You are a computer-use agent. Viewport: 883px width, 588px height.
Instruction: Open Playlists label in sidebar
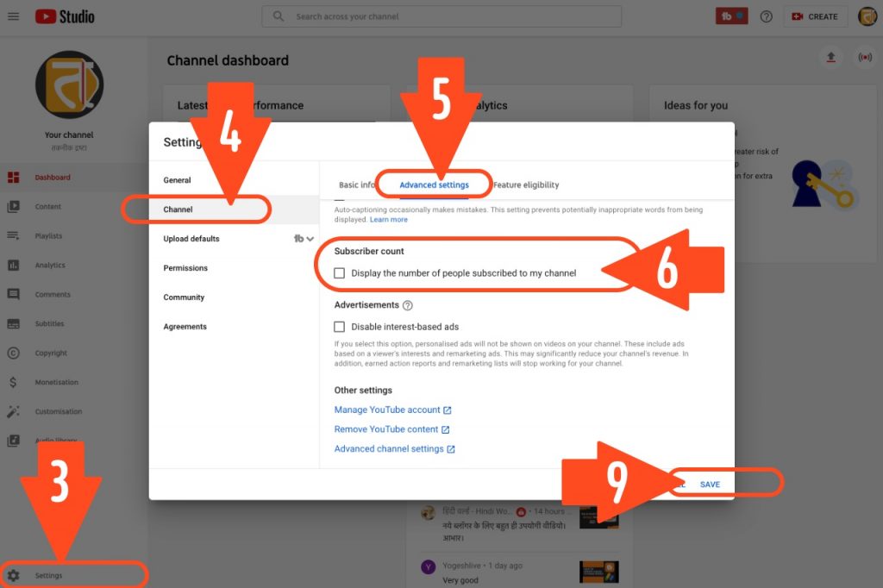click(48, 236)
